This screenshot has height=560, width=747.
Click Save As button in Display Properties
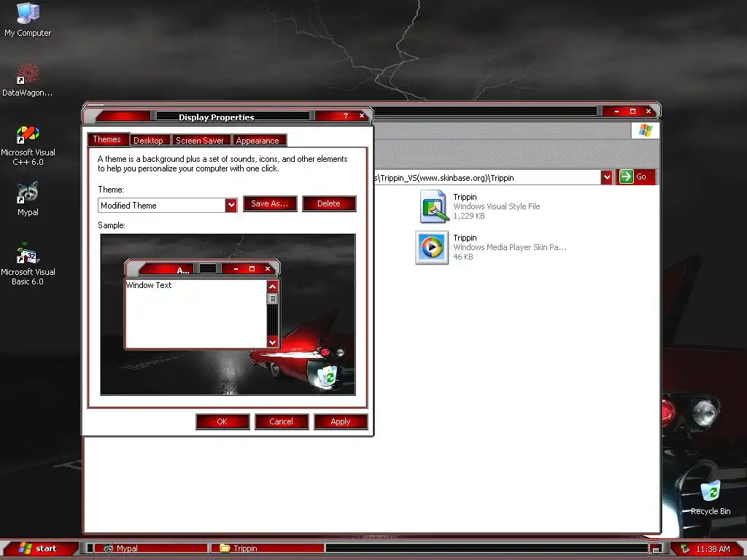[x=270, y=203]
